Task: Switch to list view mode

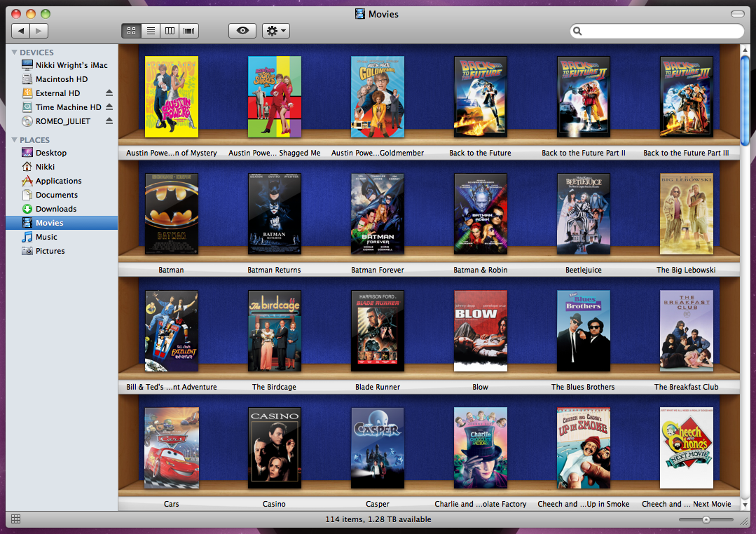Action: [151, 31]
